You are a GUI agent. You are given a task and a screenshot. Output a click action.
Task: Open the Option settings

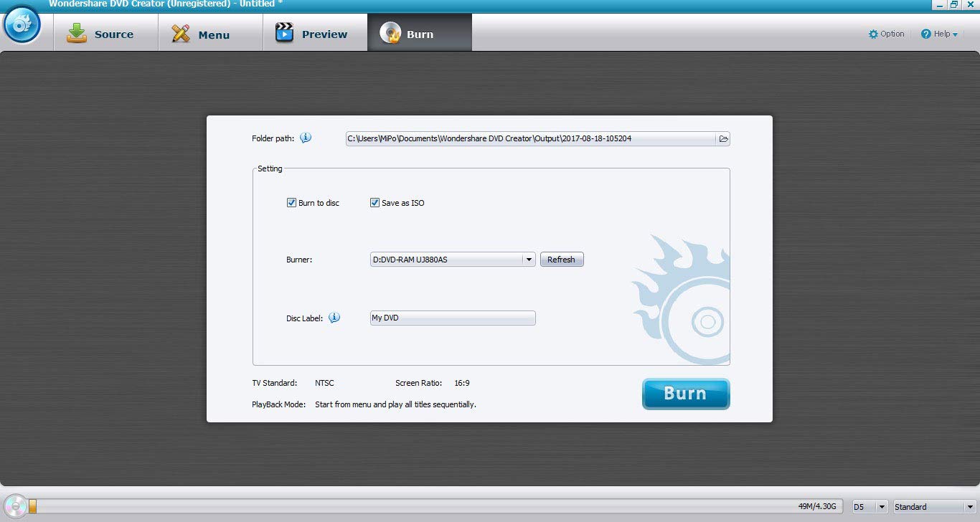pos(886,34)
